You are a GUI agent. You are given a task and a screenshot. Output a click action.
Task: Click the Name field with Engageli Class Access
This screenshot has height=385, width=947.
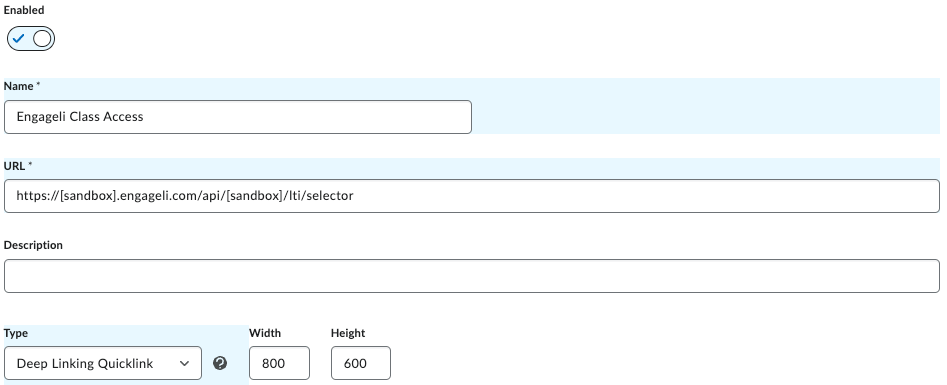[237, 117]
